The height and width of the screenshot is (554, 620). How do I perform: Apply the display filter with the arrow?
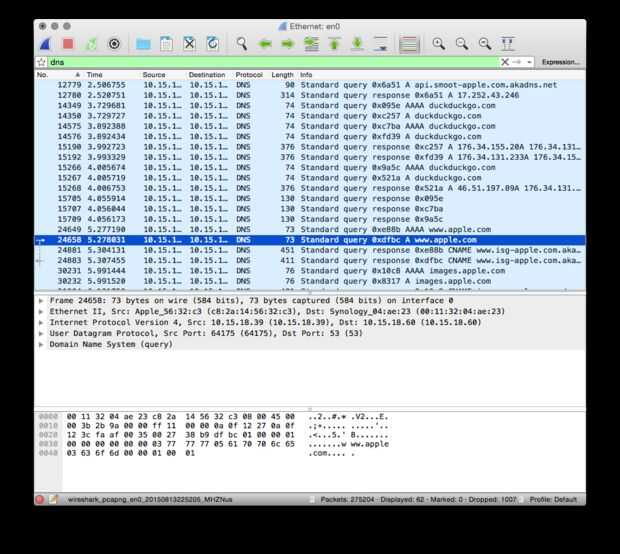[x=516, y=62]
